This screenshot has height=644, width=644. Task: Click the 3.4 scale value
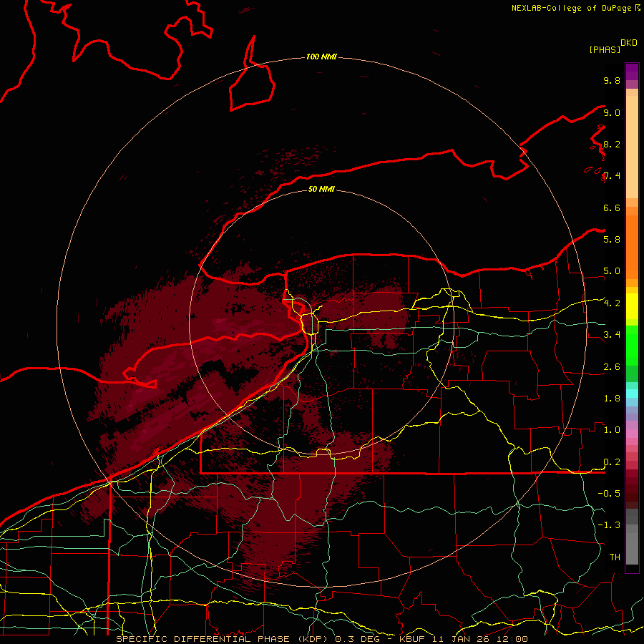[x=612, y=334]
